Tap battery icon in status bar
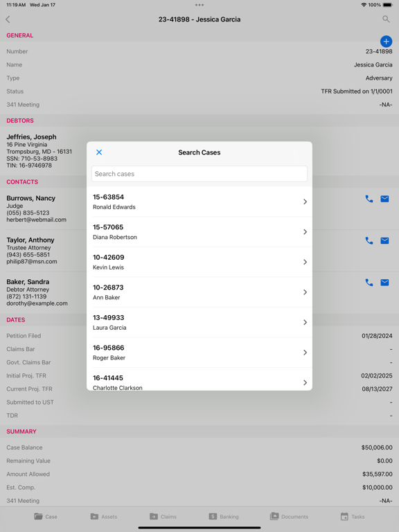Screen dimensions: 399x532 [x=387, y=5]
